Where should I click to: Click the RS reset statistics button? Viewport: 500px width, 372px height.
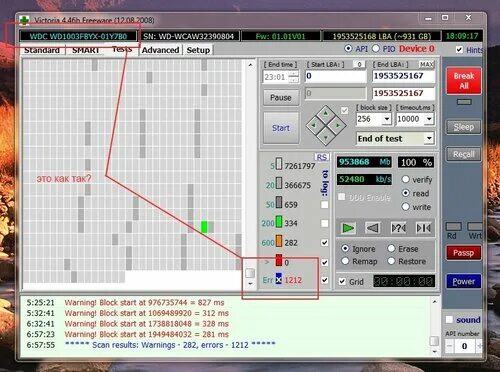coord(322,157)
